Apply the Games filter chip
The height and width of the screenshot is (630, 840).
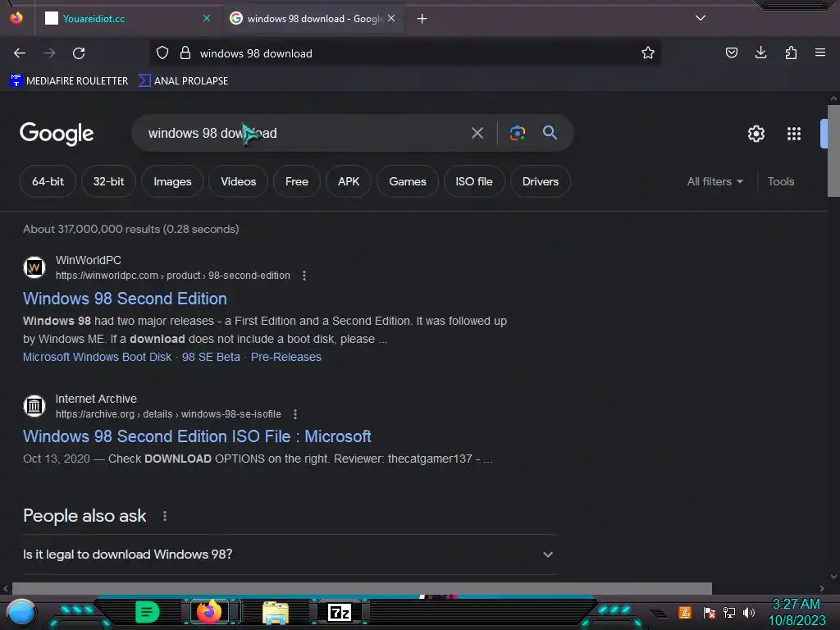tap(407, 181)
